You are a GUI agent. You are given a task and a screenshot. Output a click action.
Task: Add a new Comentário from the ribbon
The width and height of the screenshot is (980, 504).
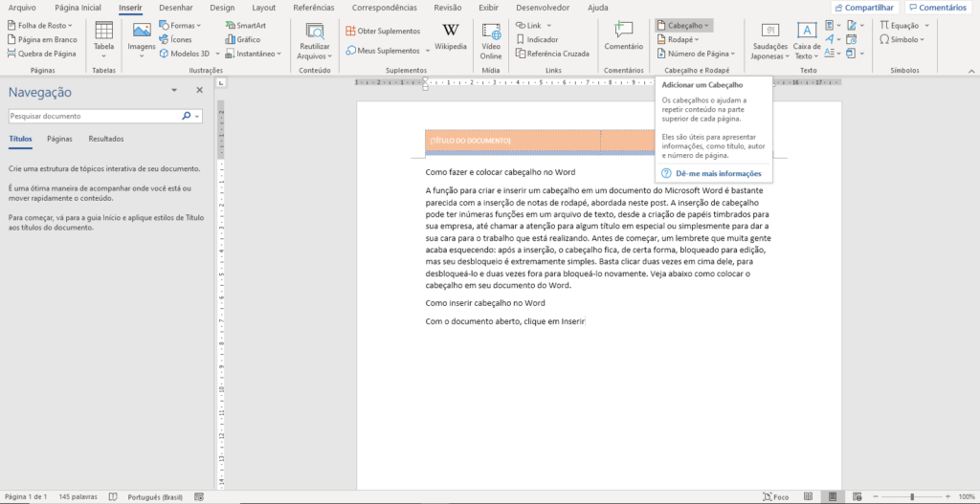(x=623, y=36)
